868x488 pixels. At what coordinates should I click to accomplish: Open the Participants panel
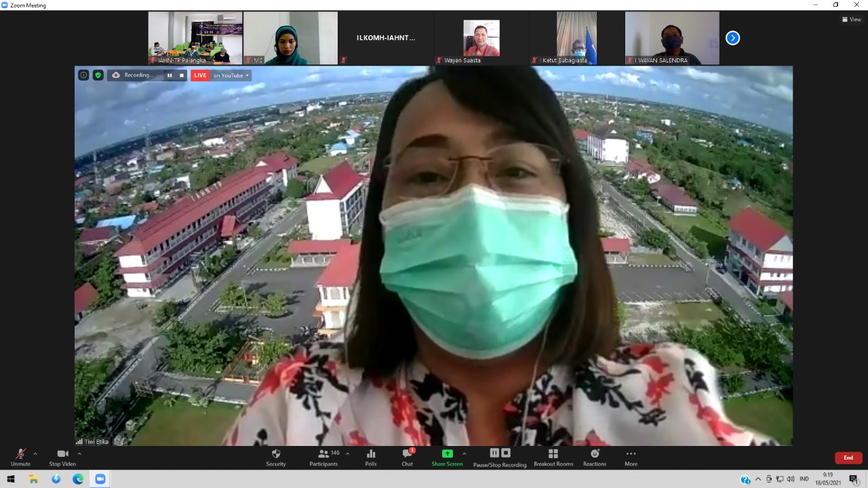tap(324, 457)
